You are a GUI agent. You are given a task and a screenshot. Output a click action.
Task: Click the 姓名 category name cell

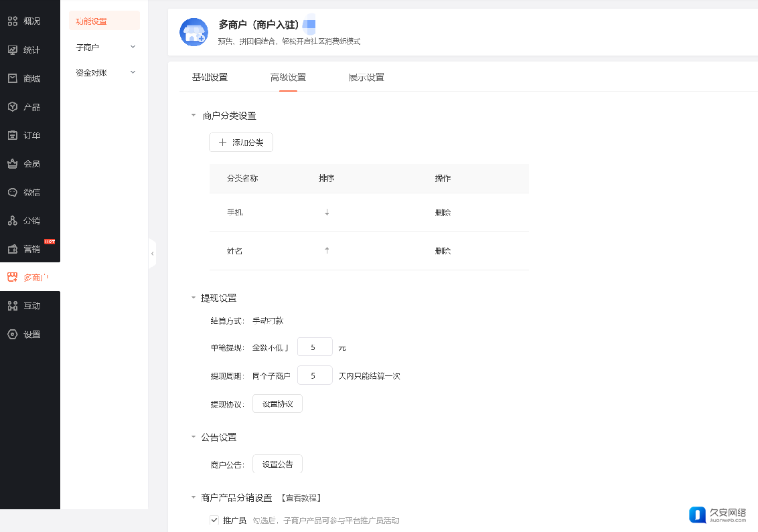[x=235, y=251]
